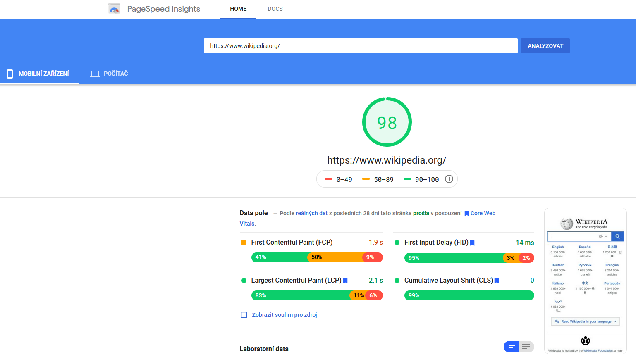Click the red 0–49 legend marker
This screenshot has height=364, width=636.
pos(329,179)
